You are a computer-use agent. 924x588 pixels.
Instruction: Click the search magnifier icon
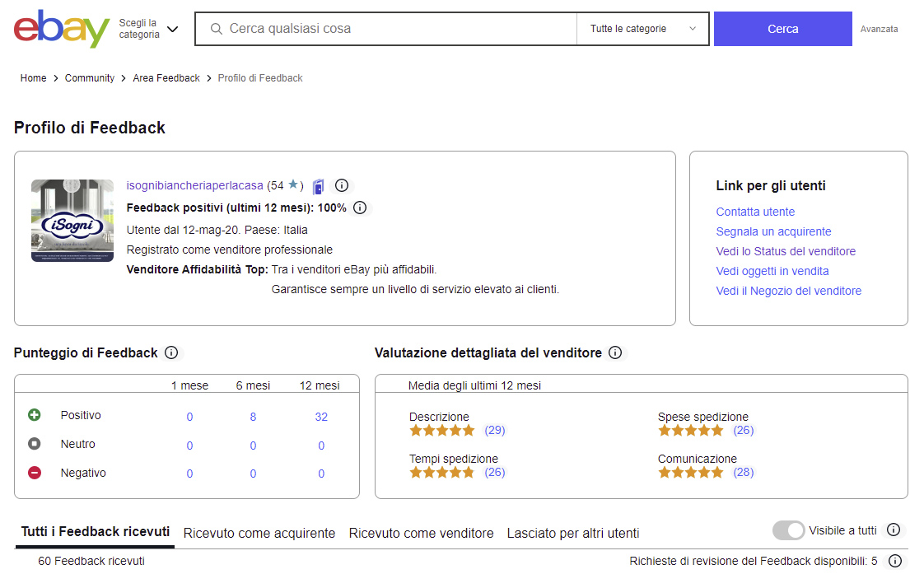pyautogui.click(x=217, y=29)
